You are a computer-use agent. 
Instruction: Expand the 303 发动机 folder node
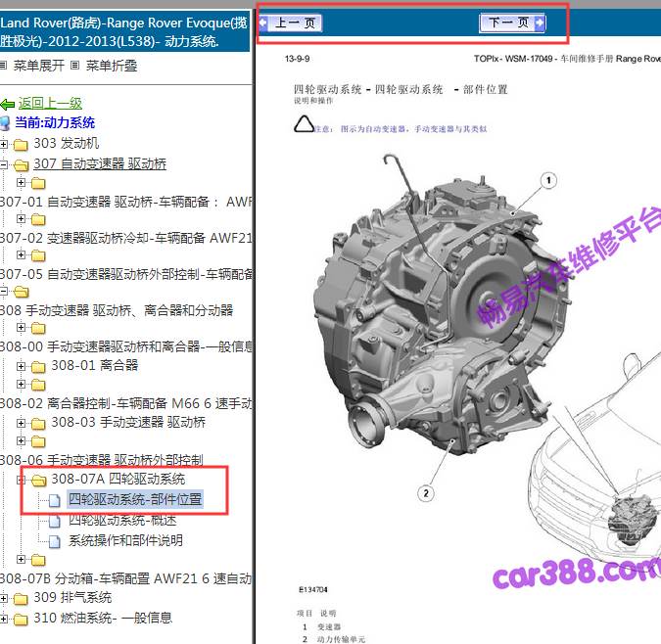(x=4, y=145)
